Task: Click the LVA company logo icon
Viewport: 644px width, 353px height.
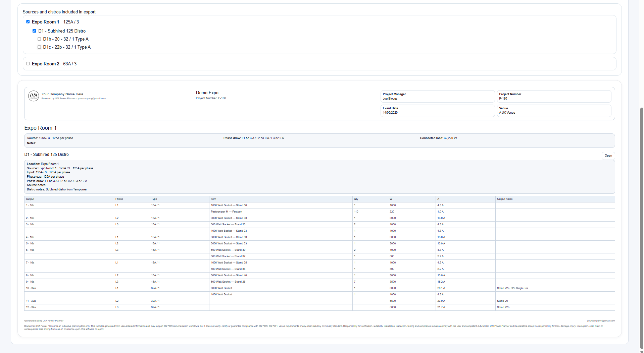Action: tap(34, 96)
